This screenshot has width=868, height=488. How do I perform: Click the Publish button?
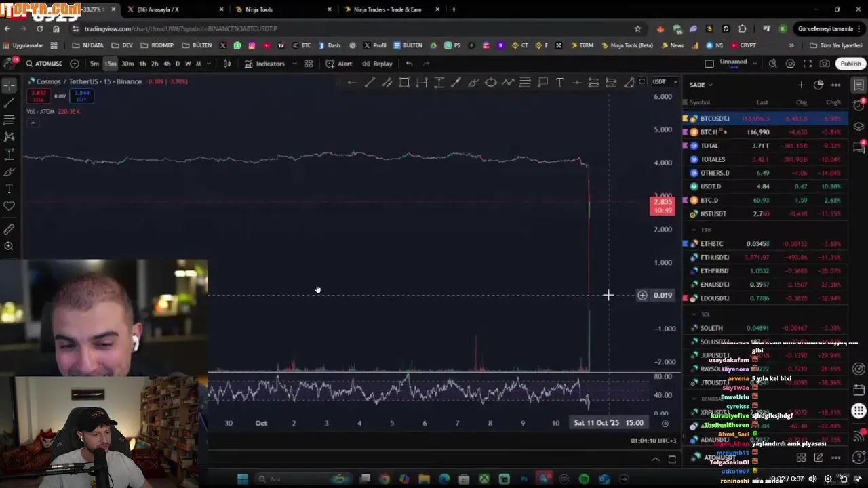pyautogui.click(x=850, y=64)
